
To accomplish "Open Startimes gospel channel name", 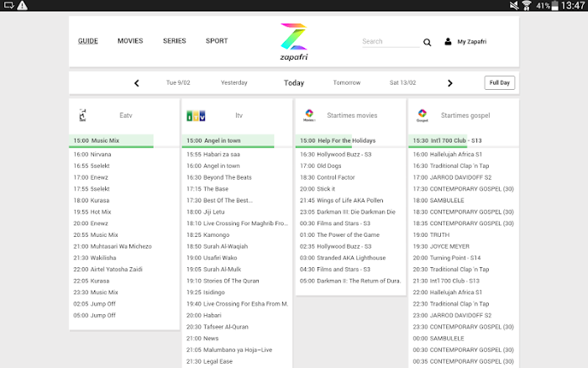I will (x=465, y=115).
